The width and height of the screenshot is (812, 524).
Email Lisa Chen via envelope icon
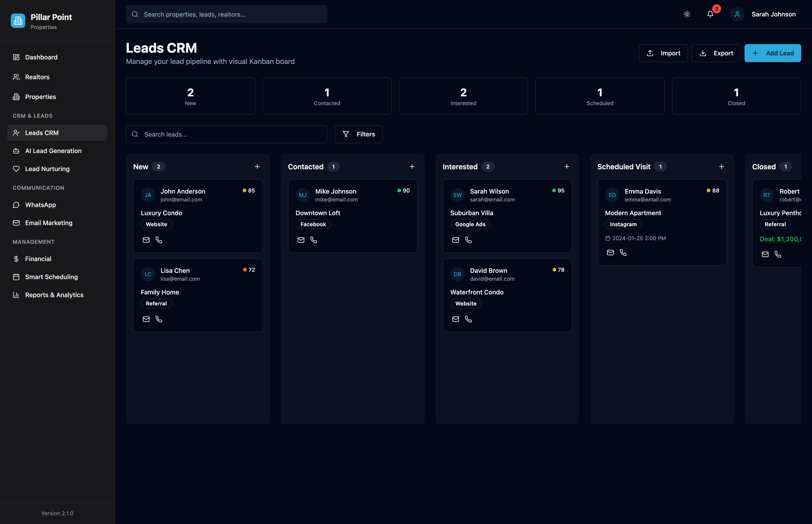click(x=146, y=319)
